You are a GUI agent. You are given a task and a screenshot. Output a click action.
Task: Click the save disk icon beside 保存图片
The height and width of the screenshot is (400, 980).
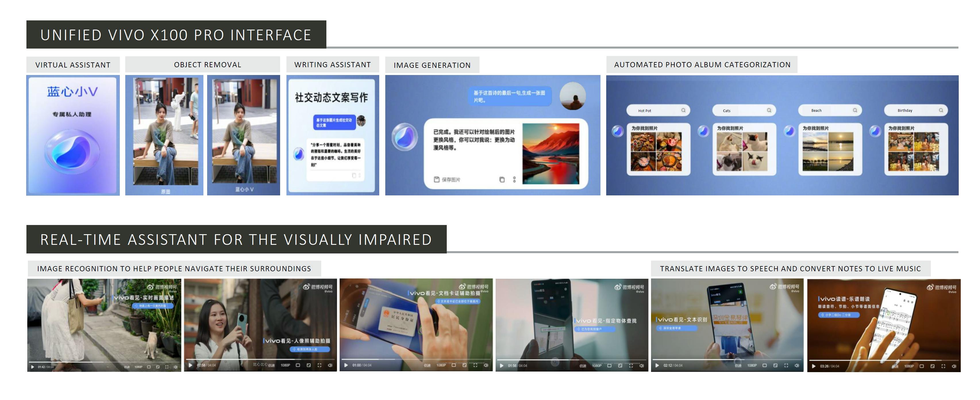click(x=437, y=180)
